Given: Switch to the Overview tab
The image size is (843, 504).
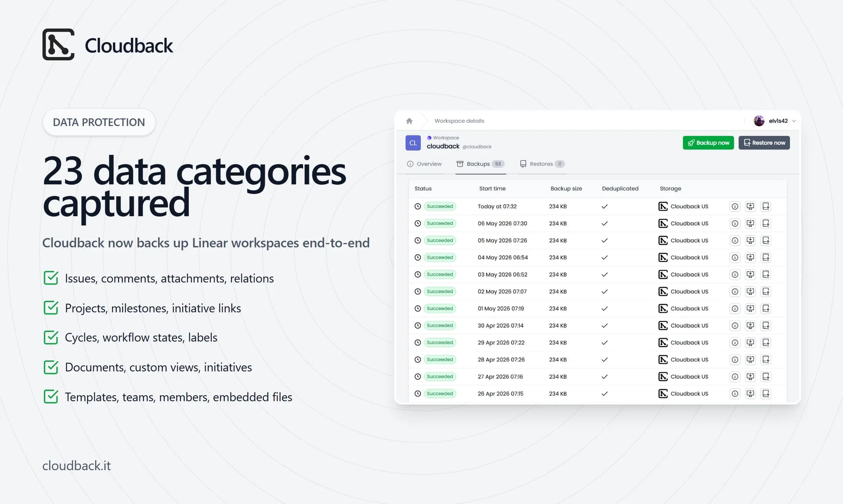Looking at the screenshot, I should point(424,164).
